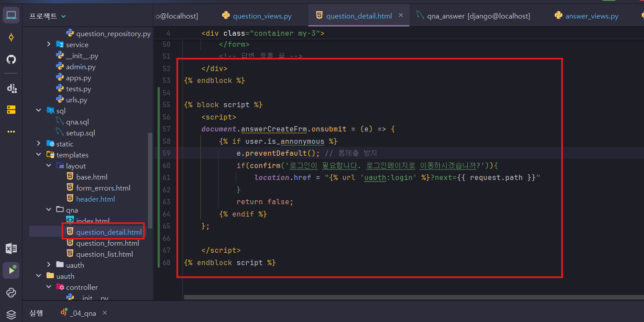
Task: Open the Python Console icon
Action: pos(11,292)
